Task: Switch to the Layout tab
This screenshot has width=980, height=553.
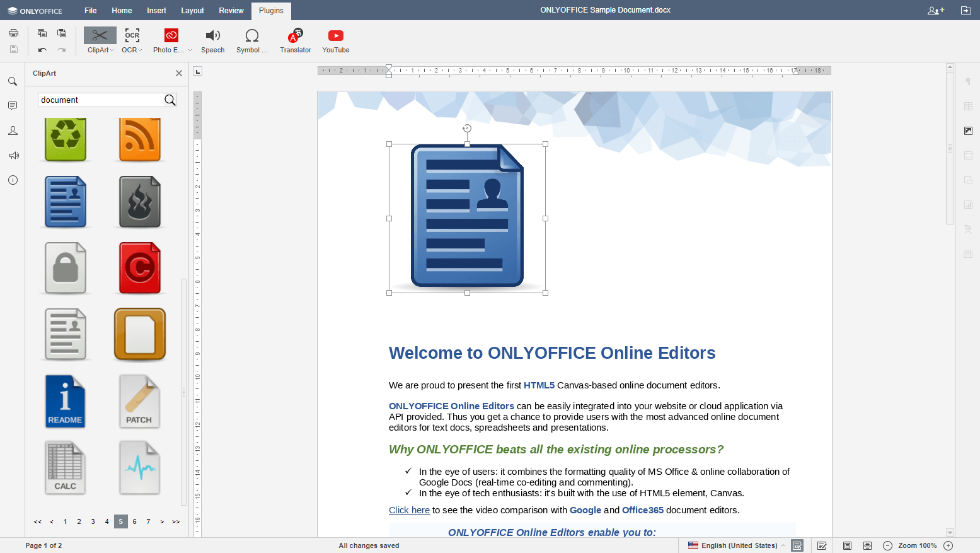Action: (x=192, y=11)
